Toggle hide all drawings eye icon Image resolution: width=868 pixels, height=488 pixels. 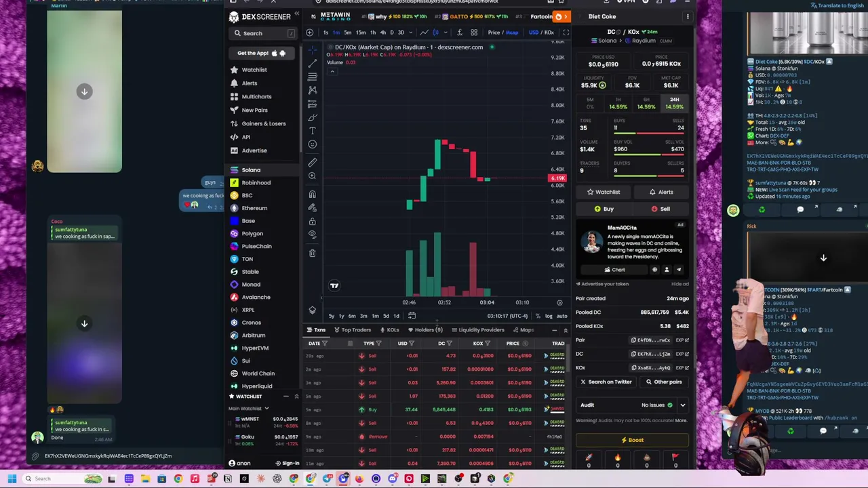pos(312,235)
